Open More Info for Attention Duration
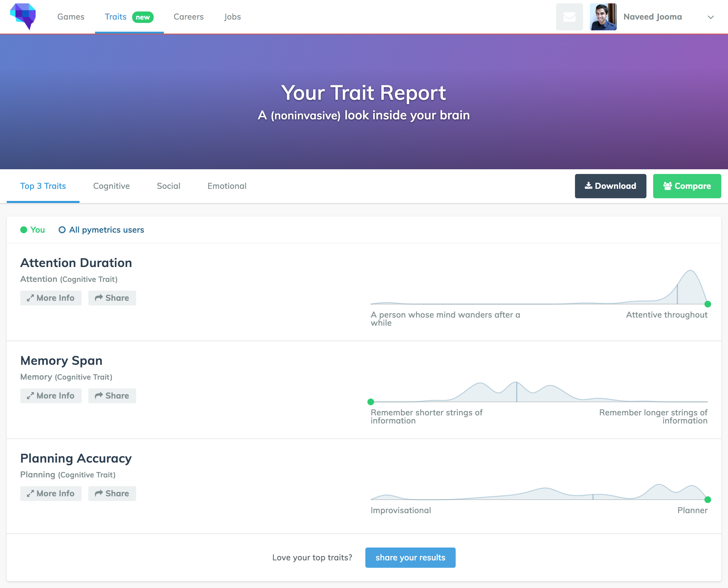The height and width of the screenshot is (588, 728). (x=51, y=298)
